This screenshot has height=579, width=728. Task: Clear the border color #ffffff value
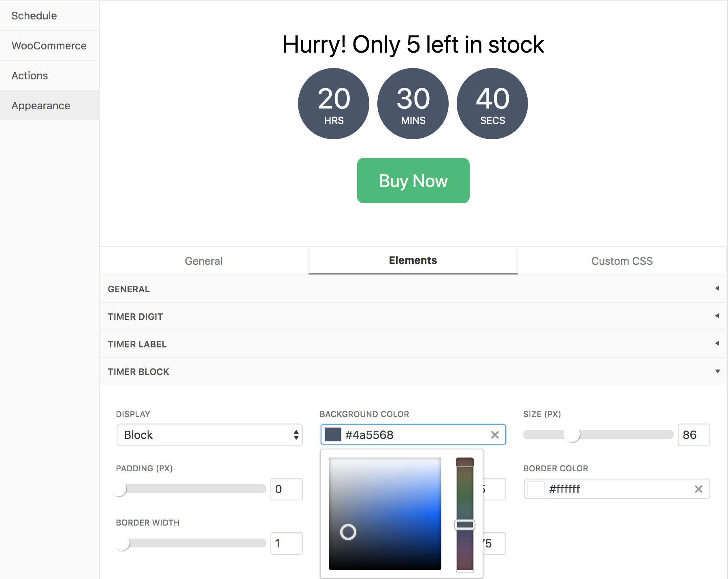point(698,489)
